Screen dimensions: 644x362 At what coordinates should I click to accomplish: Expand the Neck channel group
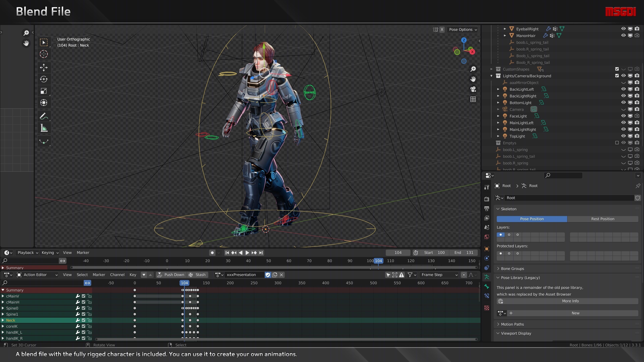point(3,320)
